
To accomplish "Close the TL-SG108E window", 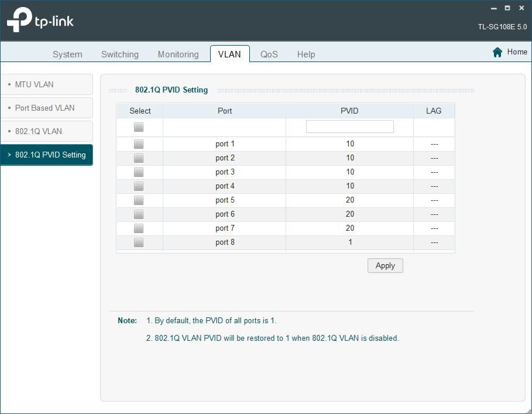I will click(x=521, y=8).
